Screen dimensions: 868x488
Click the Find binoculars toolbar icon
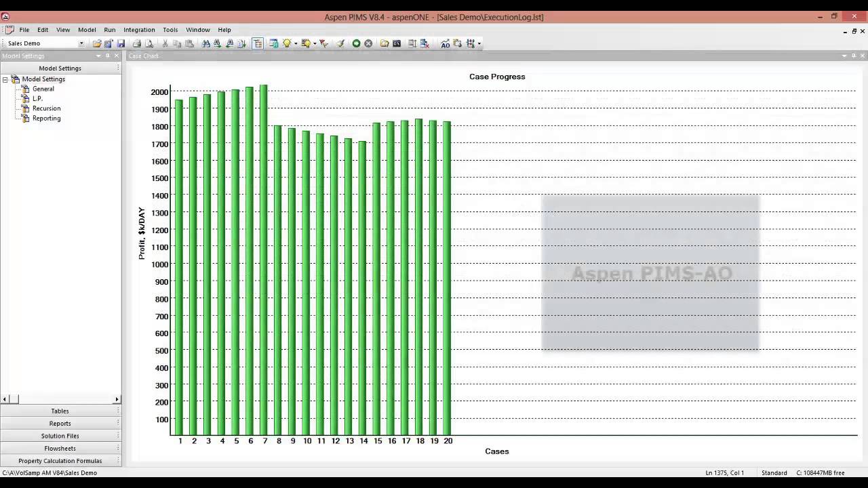tap(206, 43)
